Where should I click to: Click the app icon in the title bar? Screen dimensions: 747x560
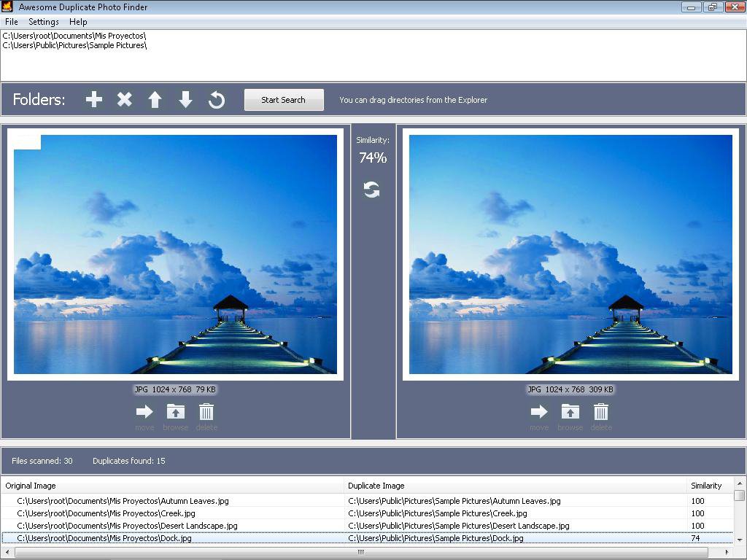pyautogui.click(x=7, y=7)
